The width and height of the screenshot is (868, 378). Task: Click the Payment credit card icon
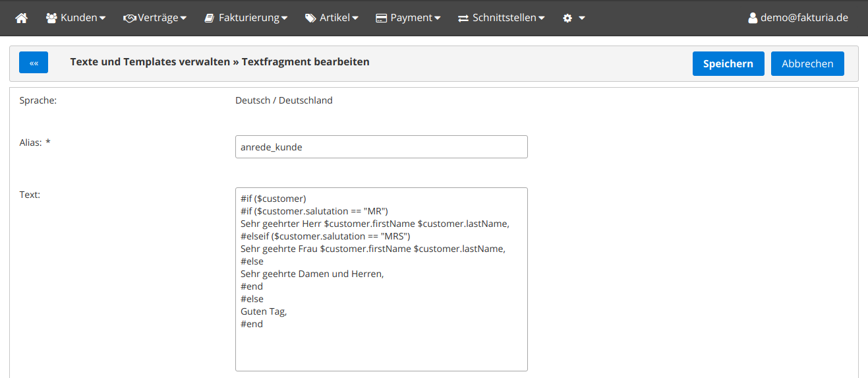[x=381, y=18]
